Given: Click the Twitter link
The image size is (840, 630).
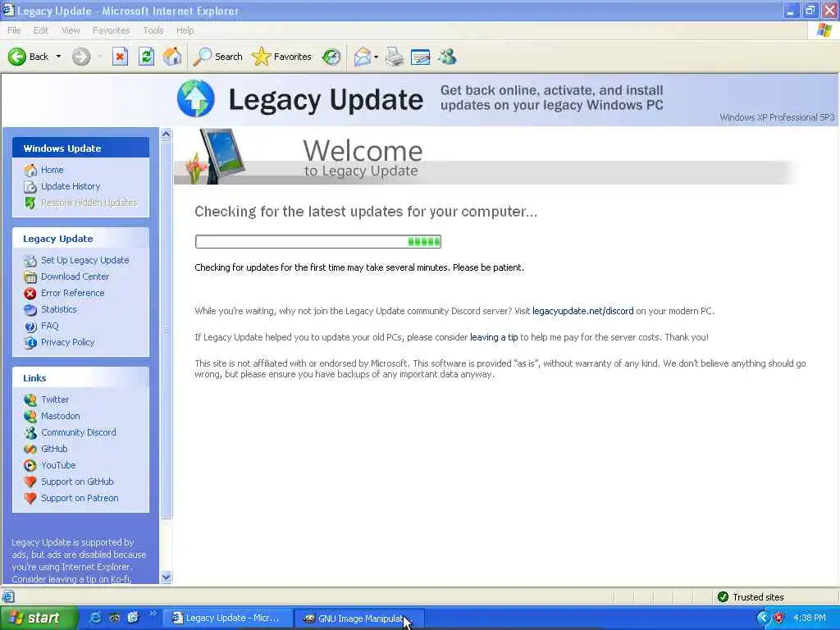Looking at the screenshot, I should coord(55,399).
